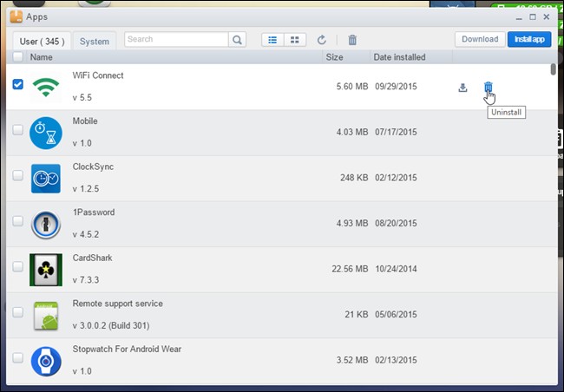
Task: Click the Remote support service name
Action: pyautogui.click(x=118, y=304)
